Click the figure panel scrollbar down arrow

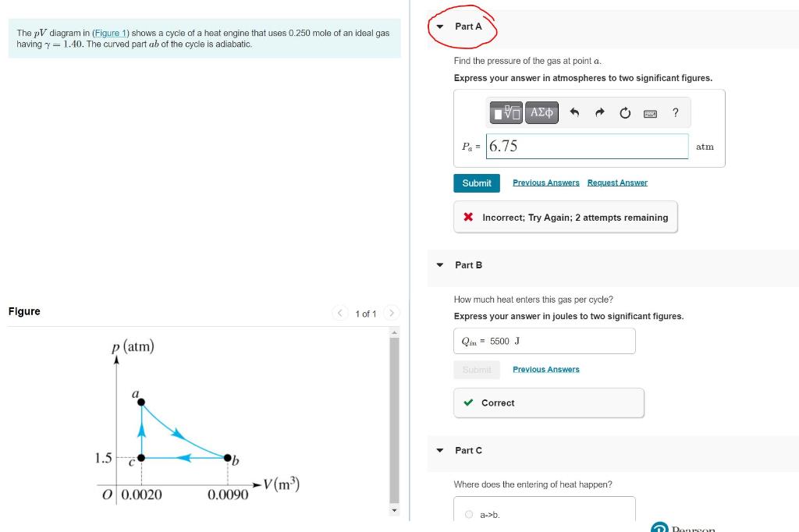click(x=395, y=510)
